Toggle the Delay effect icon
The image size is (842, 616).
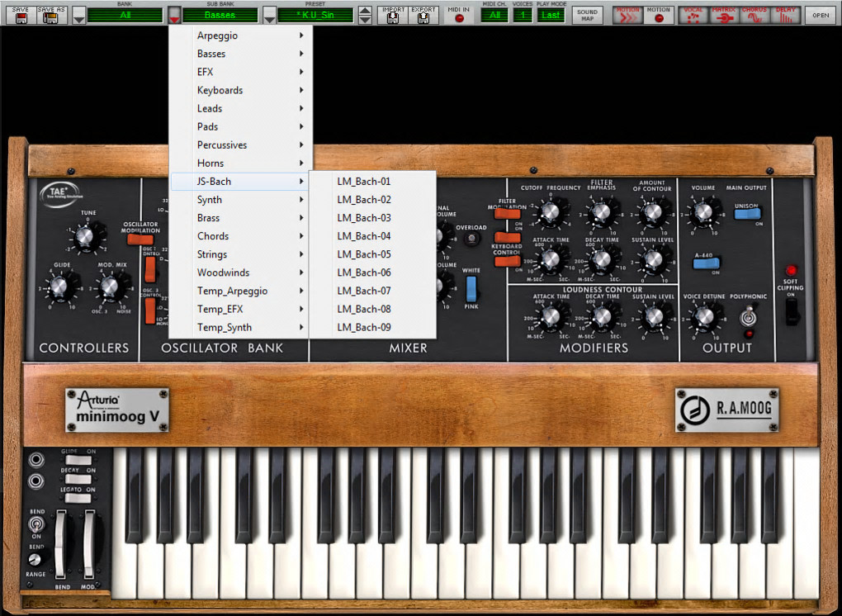786,15
